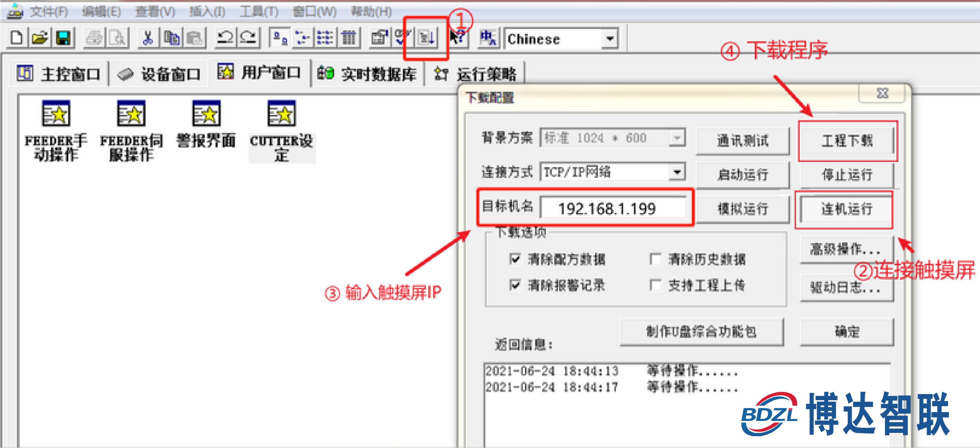Open the 工具(T) menu
The width and height of the screenshot is (980, 448).
click(259, 12)
